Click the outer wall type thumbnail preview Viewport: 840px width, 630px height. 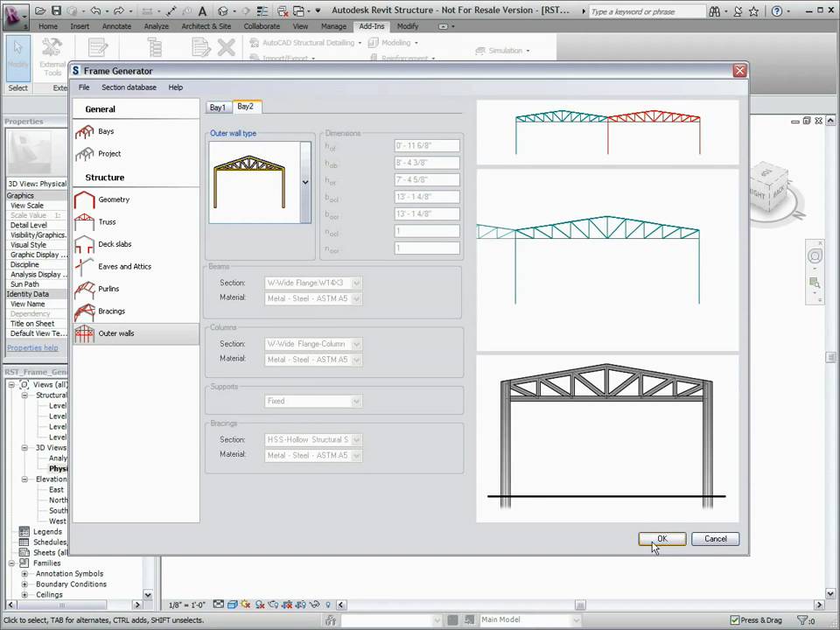(255, 182)
